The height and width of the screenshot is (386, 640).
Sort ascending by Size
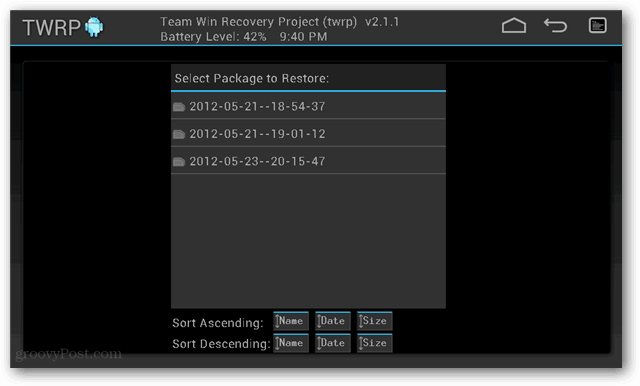point(374,321)
